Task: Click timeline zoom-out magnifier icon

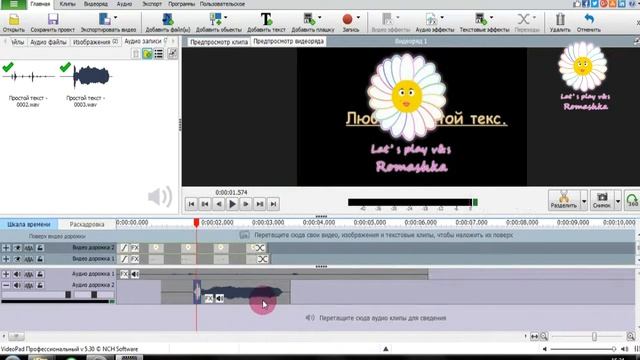Action: [x=544, y=337]
